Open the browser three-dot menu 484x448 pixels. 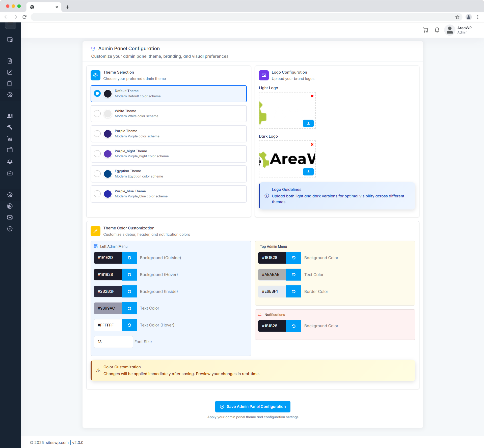(x=478, y=17)
